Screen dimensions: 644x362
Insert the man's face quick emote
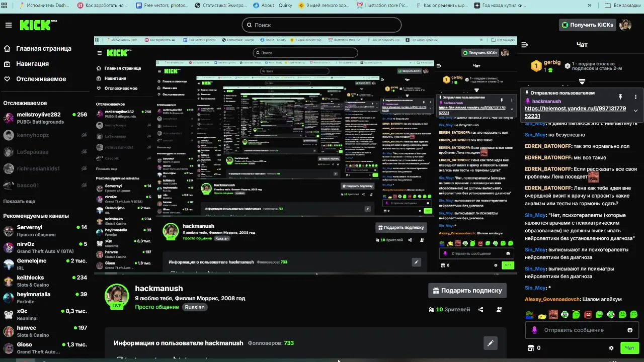[553, 315]
